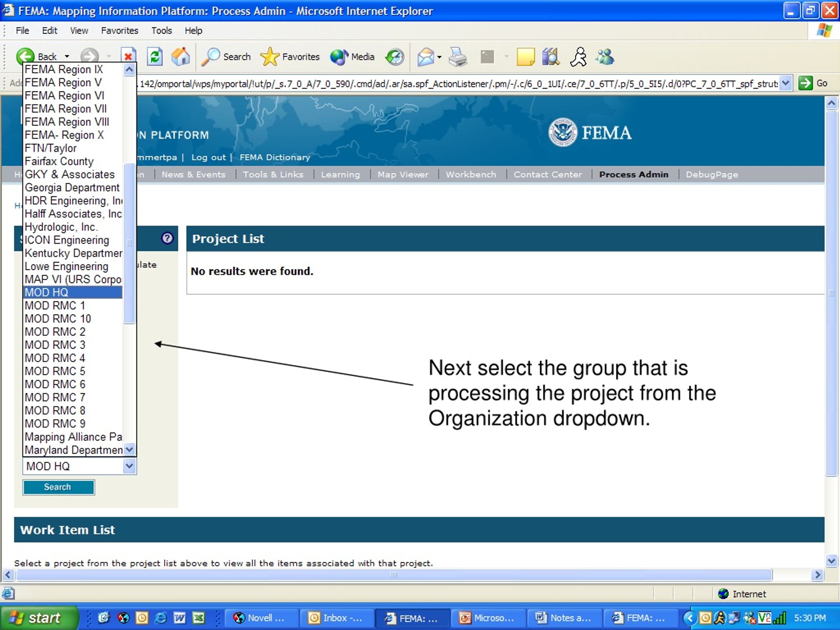Click the Back arrow icon in toolbar
This screenshot has height=630, width=840.
click(x=26, y=56)
